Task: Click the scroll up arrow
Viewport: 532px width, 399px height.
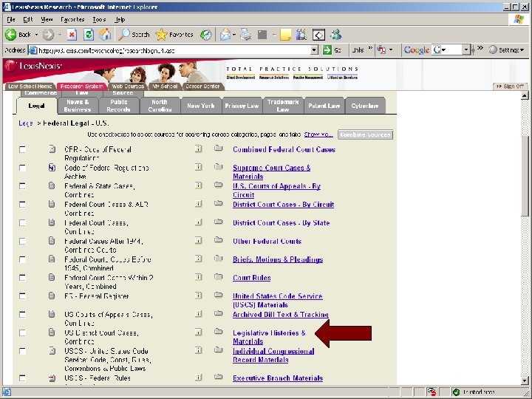Action: (x=525, y=95)
